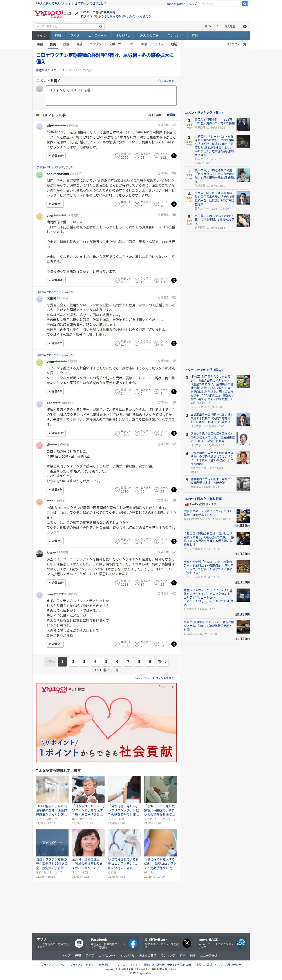282x980 pixels.
Task: Expand 返信9件 replies under d***** comment
Action: 55,490
